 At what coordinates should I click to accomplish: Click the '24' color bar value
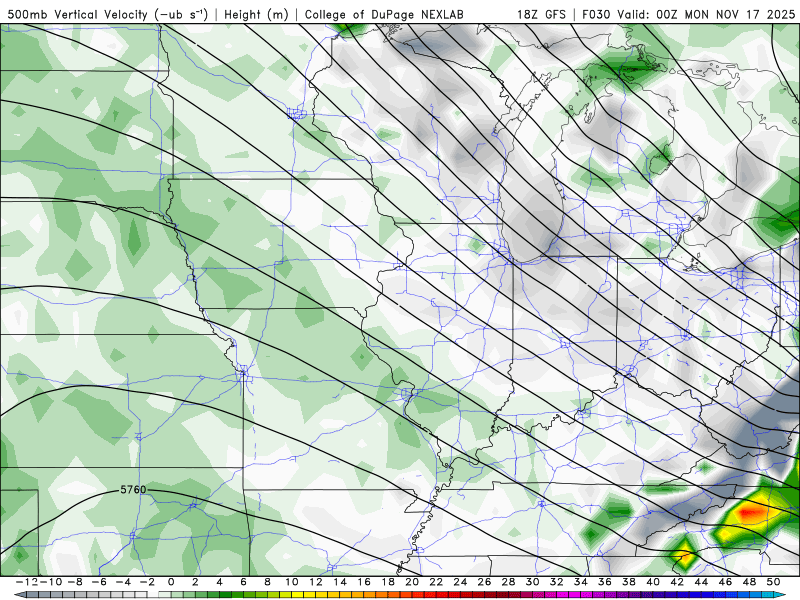[x=460, y=582]
